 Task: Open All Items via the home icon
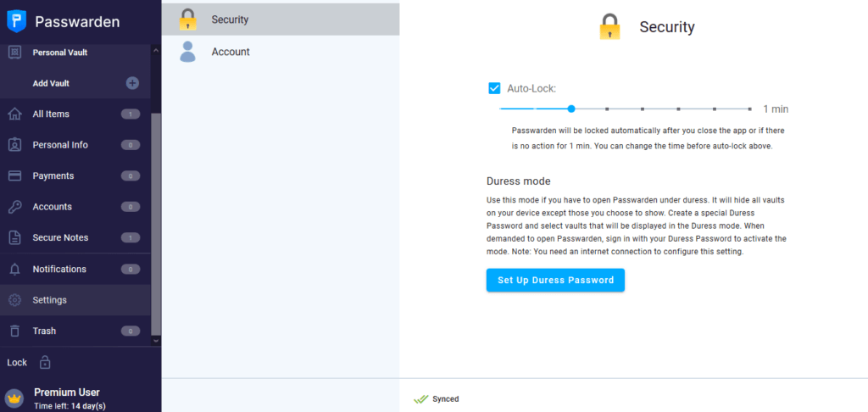click(15, 114)
